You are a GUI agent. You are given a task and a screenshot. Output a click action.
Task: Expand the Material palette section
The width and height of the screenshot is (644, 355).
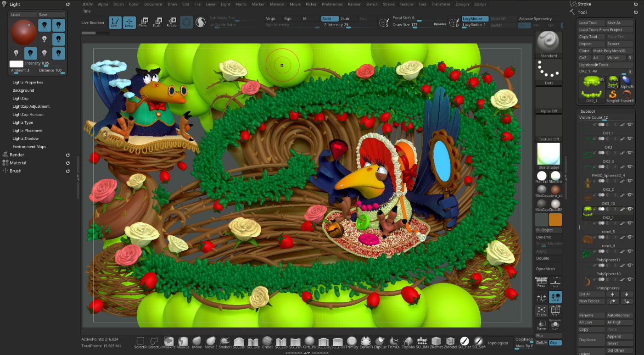(x=18, y=163)
